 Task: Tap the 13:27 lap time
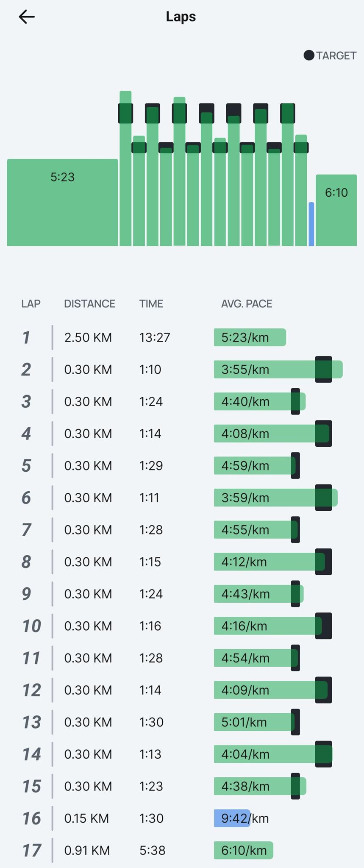coord(155,337)
